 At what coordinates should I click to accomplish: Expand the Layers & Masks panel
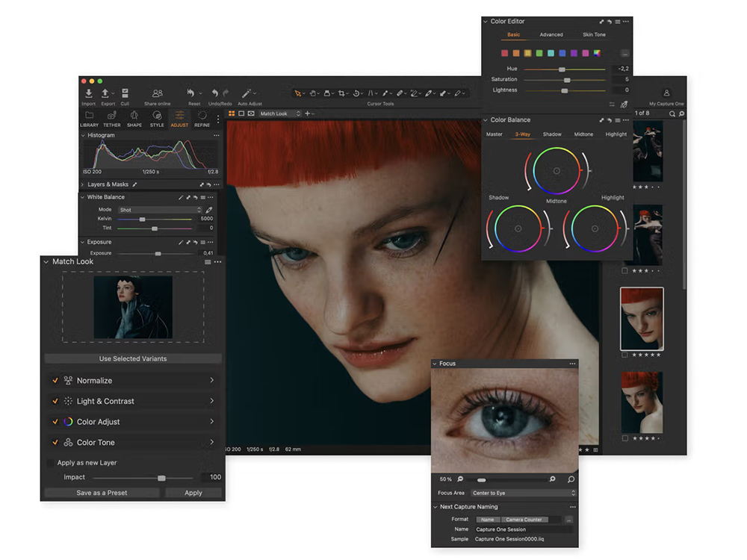click(x=82, y=184)
